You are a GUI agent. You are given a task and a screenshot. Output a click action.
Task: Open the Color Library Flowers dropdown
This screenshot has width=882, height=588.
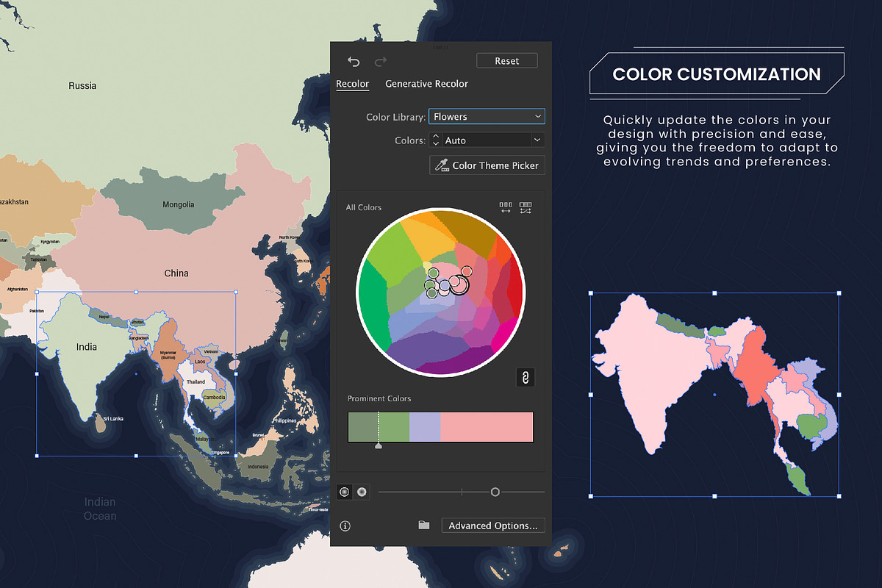[487, 116]
